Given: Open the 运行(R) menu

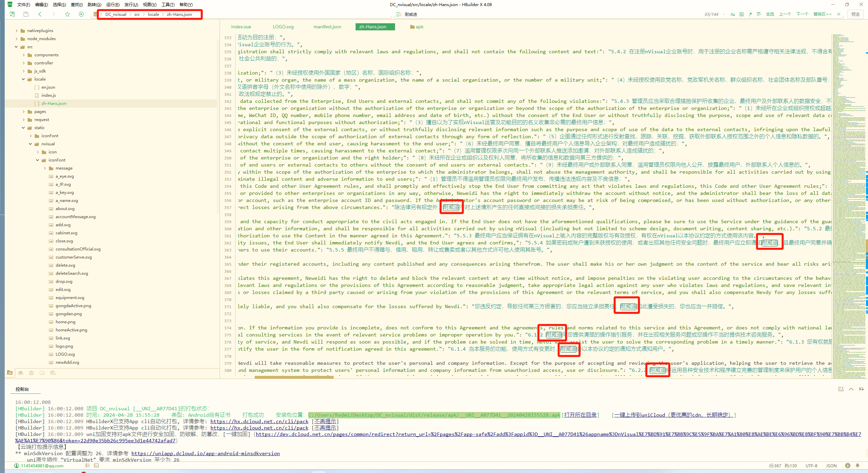Looking at the screenshot, I should 113,4.
